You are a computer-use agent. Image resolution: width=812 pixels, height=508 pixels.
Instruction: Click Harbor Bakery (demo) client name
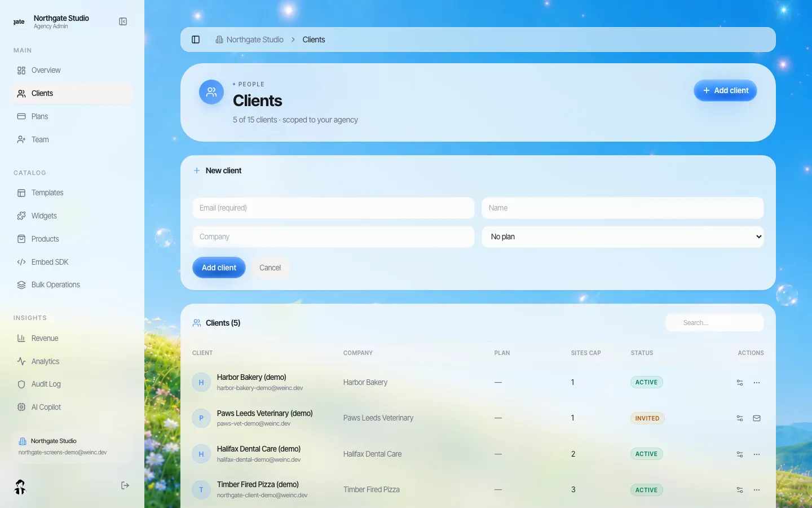click(x=251, y=377)
